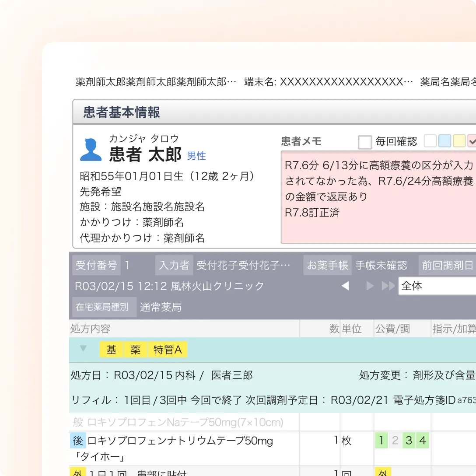476x476 pixels.
Task: Click the patient avatar icon
Action: point(91,149)
